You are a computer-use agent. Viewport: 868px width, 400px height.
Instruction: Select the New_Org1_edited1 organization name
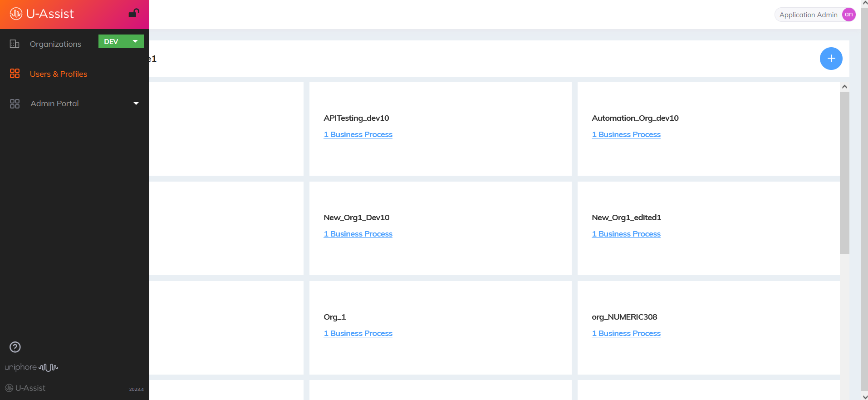click(x=626, y=217)
